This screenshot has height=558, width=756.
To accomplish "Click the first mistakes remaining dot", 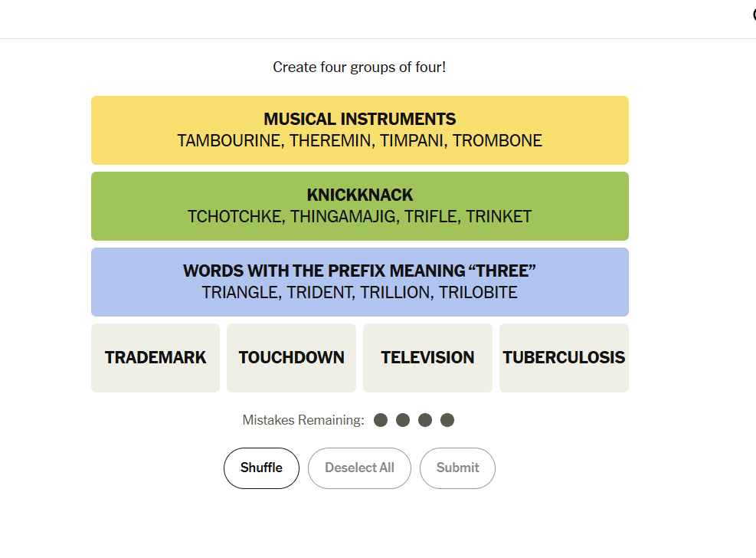I will [x=381, y=420].
